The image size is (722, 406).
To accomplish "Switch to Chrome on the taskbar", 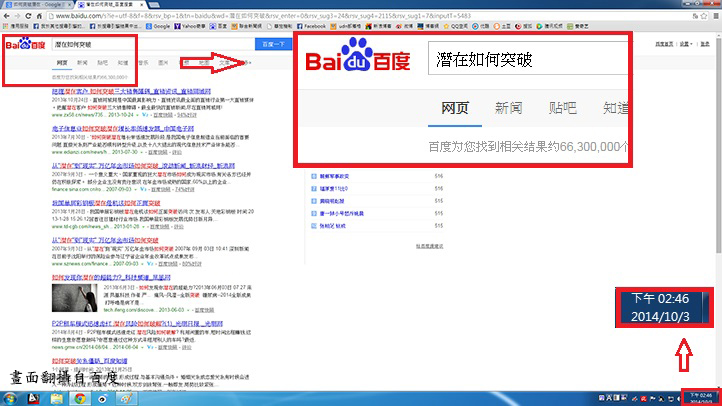I will tap(80, 398).
